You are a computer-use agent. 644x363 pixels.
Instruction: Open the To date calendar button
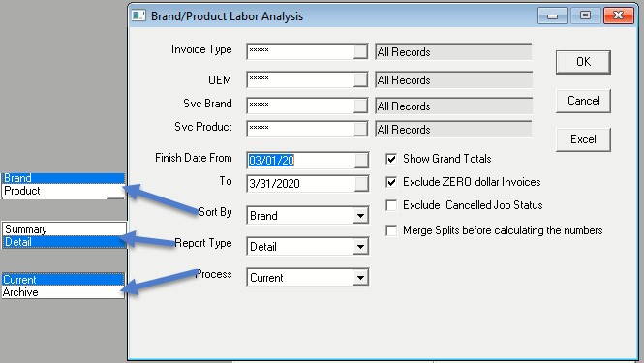361,184
